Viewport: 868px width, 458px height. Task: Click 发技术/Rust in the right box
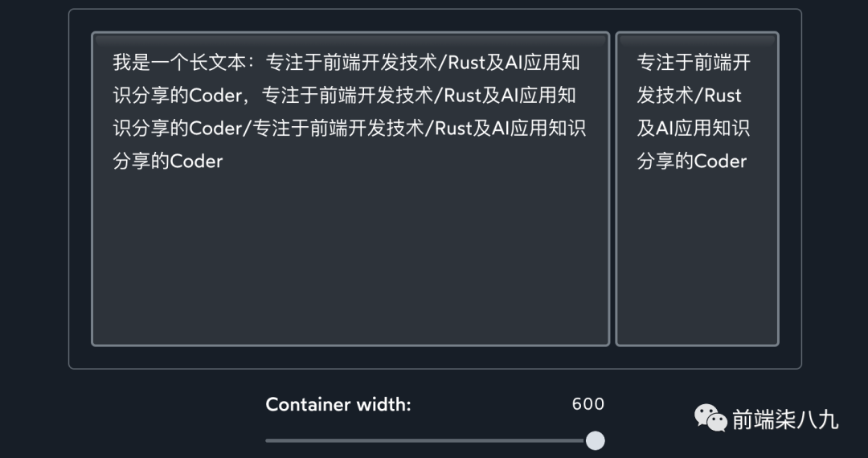click(x=689, y=96)
